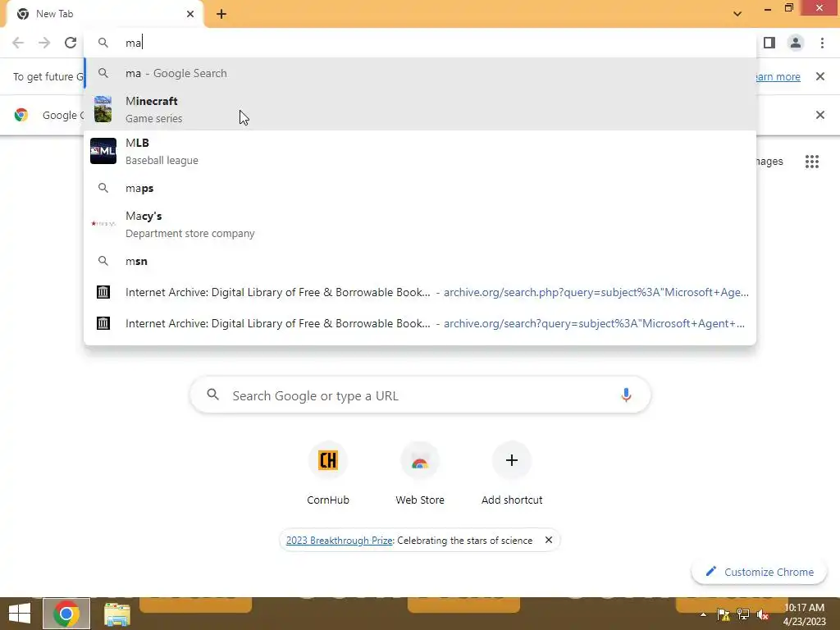Open the 2023 Breakthrough Prize link
Image resolution: width=840 pixels, height=630 pixels.
pos(339,541)
